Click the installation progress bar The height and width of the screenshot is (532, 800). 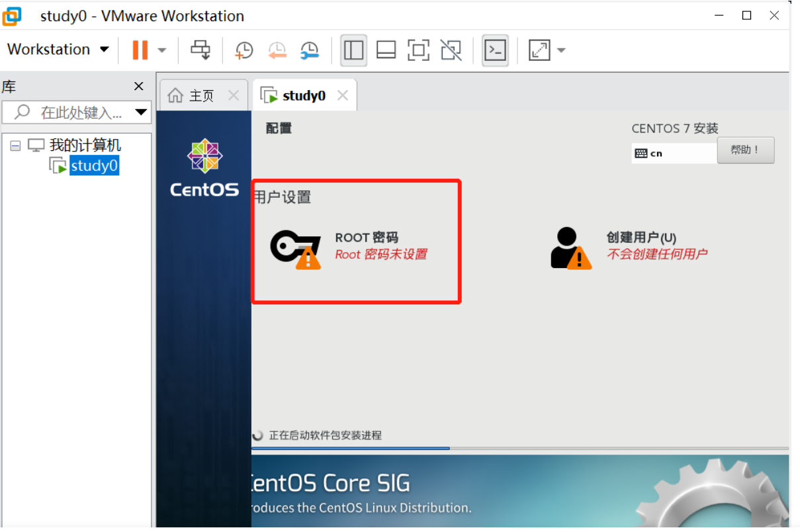520,448
